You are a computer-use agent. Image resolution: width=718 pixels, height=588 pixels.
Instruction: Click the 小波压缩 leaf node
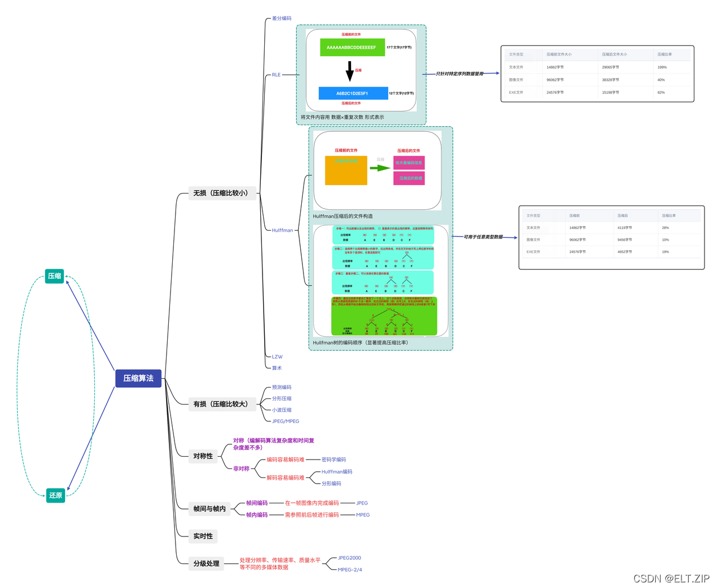(282, 410)
